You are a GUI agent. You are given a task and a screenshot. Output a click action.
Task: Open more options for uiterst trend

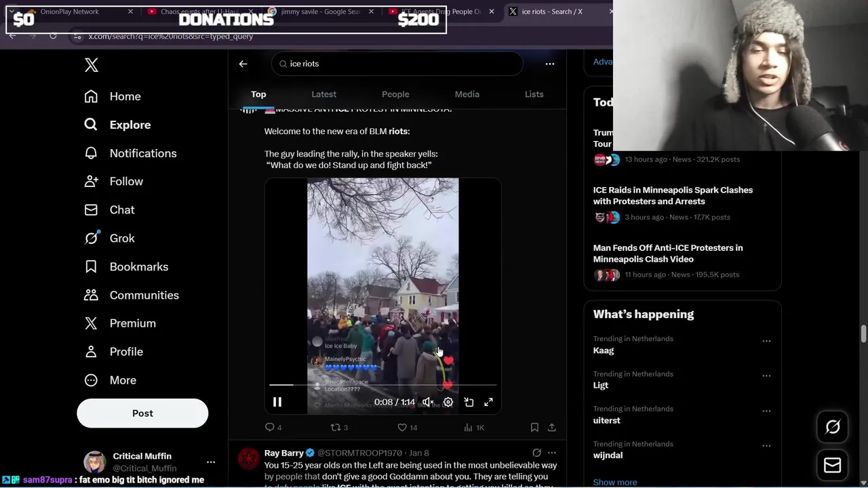[x=766, y=411]
